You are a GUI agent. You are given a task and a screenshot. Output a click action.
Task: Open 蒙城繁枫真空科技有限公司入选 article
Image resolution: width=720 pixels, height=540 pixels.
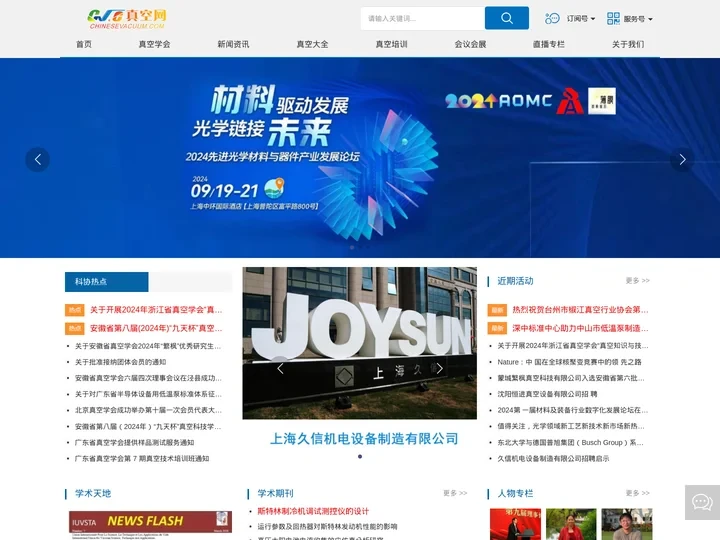pos(571,378)
